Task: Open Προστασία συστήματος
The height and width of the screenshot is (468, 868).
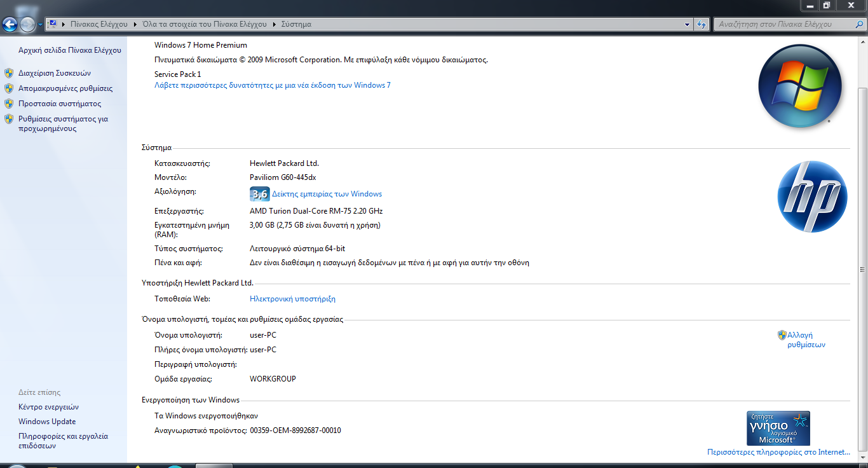Action: [60, 104]
